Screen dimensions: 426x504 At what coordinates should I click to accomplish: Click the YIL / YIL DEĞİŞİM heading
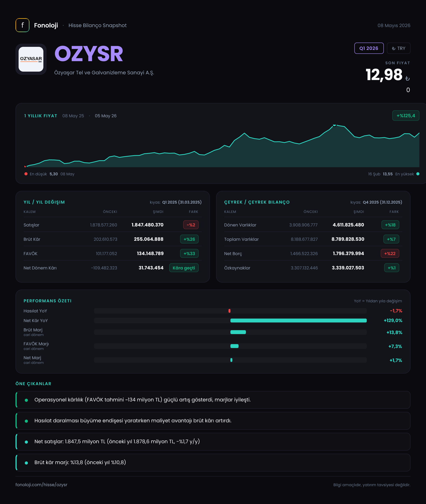click(44, 202)
